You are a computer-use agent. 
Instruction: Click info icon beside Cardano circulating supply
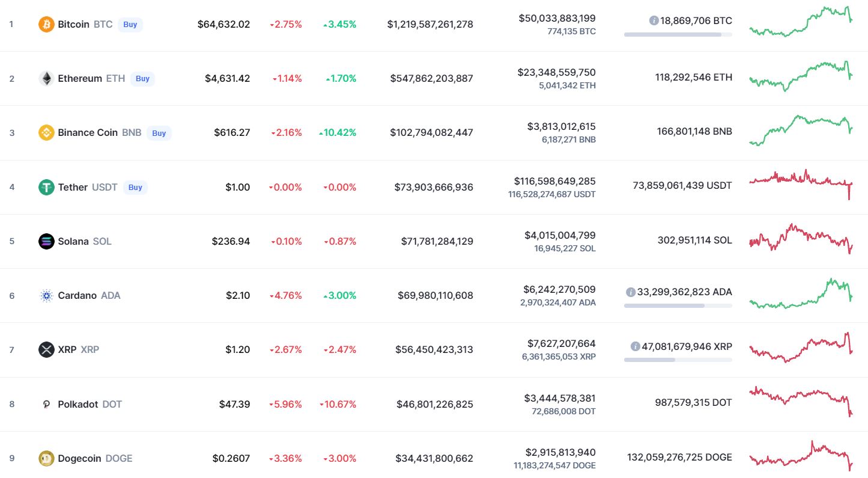coord(631,292)
